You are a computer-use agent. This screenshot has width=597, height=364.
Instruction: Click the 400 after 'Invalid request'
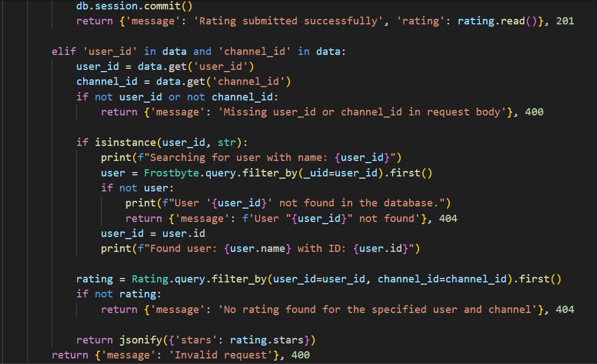click(x=300, y=355)
